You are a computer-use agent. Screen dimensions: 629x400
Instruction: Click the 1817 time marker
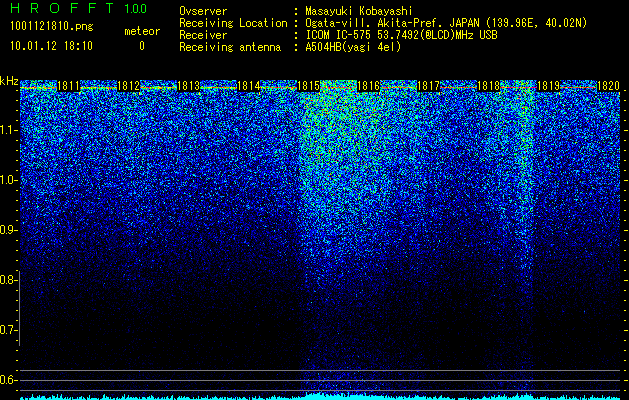[429, 85]
